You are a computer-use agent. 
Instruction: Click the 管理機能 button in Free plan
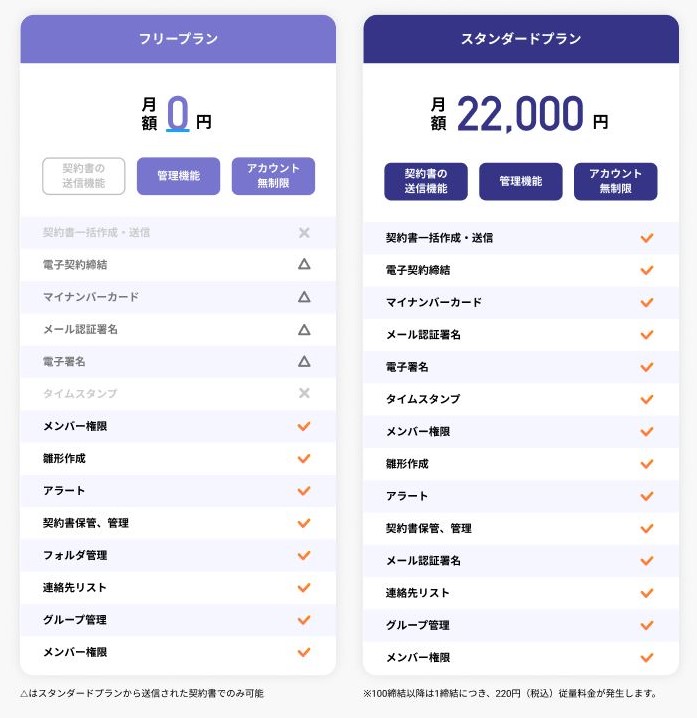179,176
